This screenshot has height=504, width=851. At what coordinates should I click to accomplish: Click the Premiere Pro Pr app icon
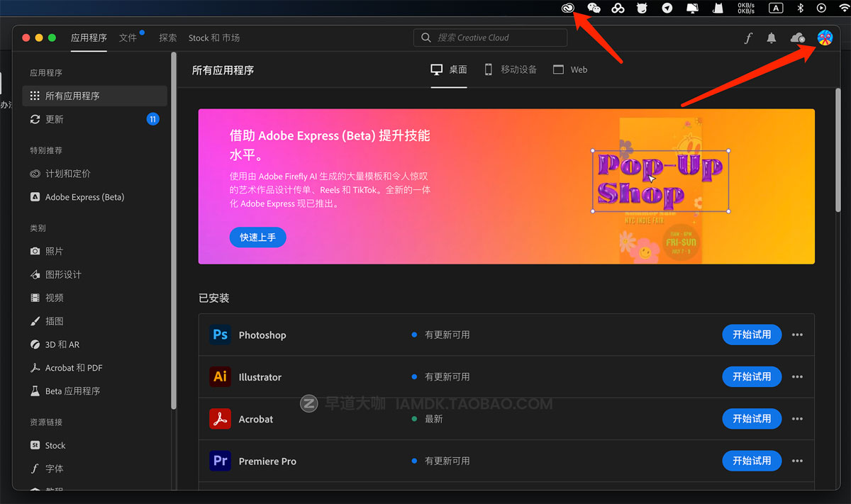tap(221, 461)
